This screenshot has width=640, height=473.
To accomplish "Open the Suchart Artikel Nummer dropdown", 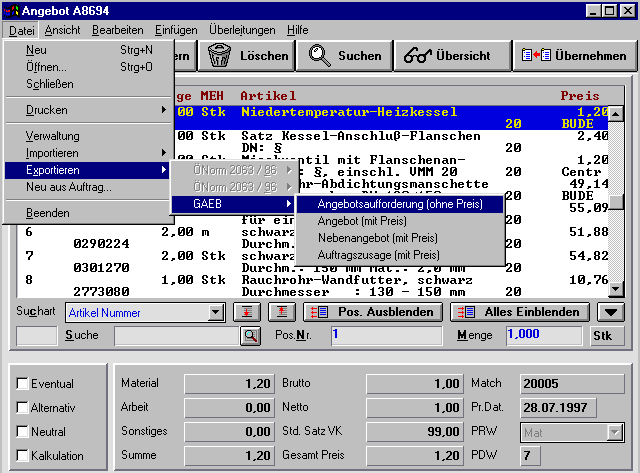I will [215, 313].
